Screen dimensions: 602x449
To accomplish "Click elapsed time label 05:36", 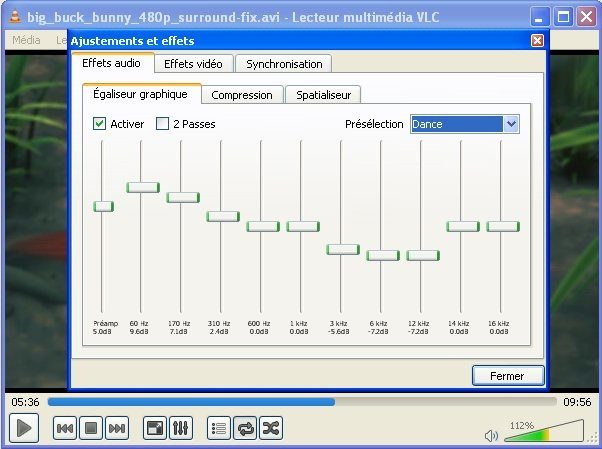I will (x=25, y=402).
